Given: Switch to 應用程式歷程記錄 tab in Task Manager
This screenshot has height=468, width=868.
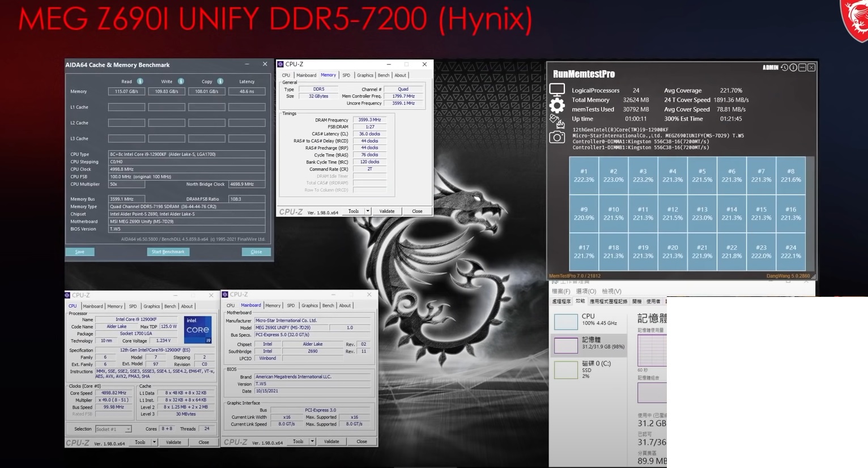Looking at the screenshot, I should [x=609, y=301].
